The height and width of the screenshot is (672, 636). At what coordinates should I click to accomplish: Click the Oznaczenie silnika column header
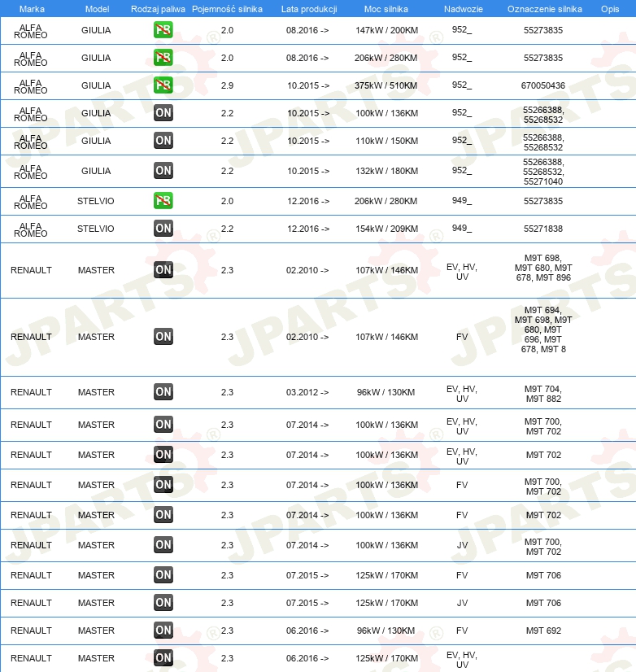545,9
